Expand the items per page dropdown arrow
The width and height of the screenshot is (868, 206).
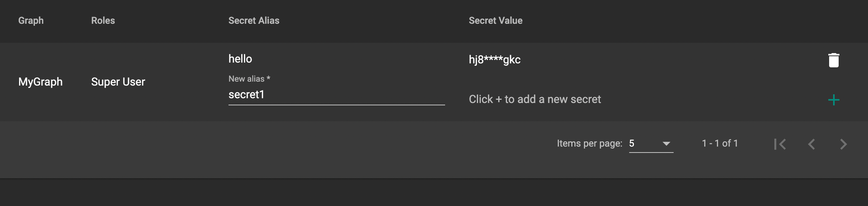(666, 143)
